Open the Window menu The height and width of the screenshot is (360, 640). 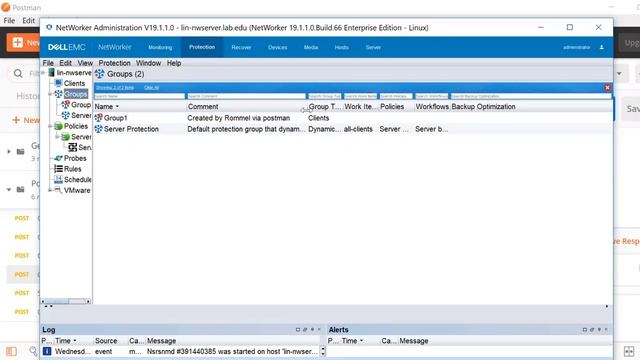148,63
